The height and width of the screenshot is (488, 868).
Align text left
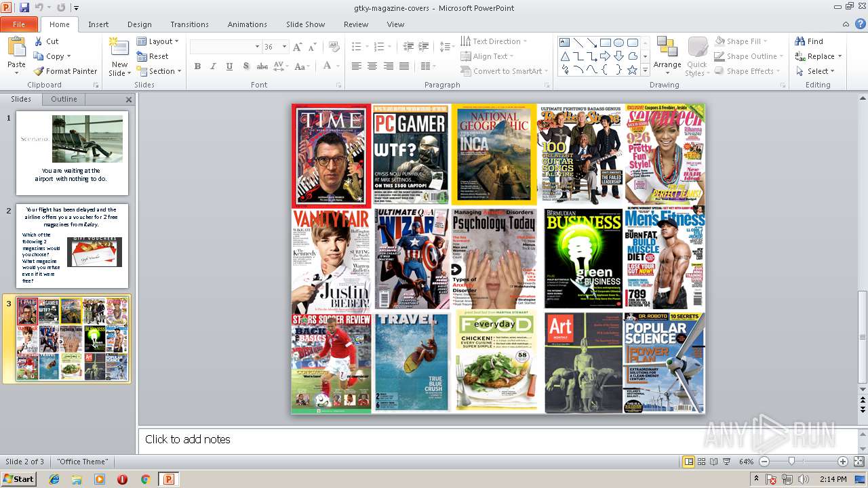tap(356, 66)
